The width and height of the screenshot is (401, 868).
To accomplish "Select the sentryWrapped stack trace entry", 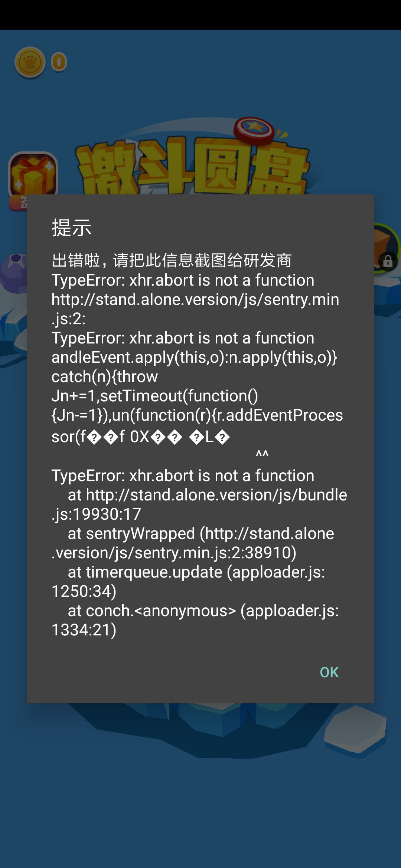I will [193, 543].
